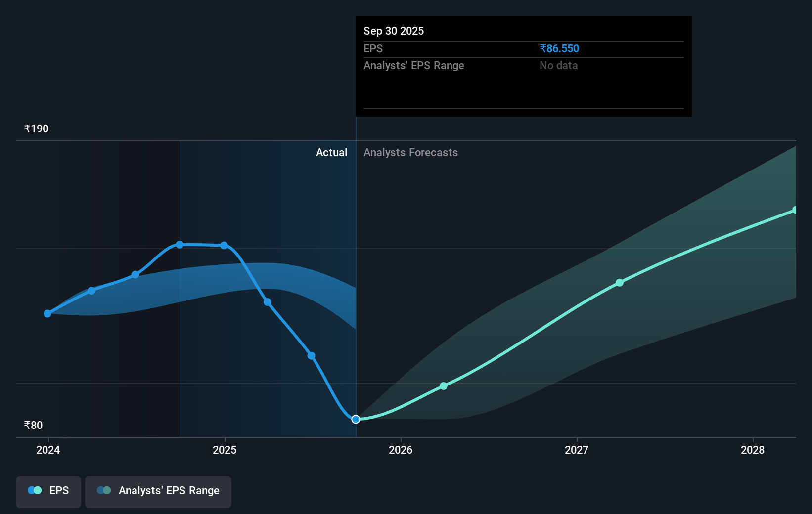Open details from the Sep 30 2025 tooltip header
812x514 pixels.
coord(393,31)
